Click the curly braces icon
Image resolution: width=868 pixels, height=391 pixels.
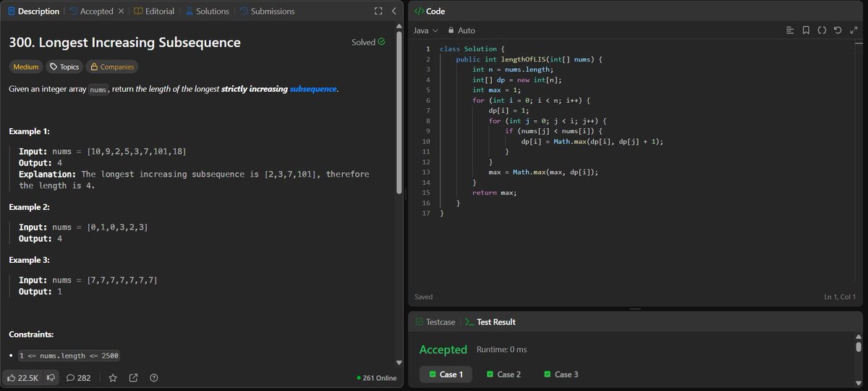click(822, 30)
